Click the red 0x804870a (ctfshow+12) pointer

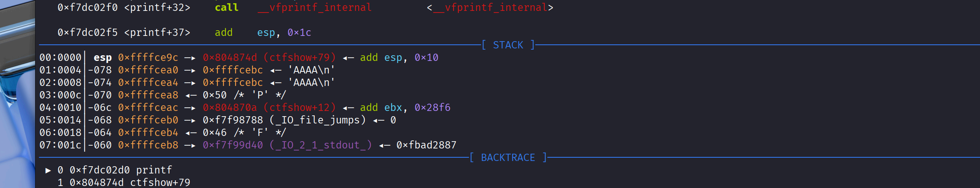pyautogui.click(x=269, y=107)
